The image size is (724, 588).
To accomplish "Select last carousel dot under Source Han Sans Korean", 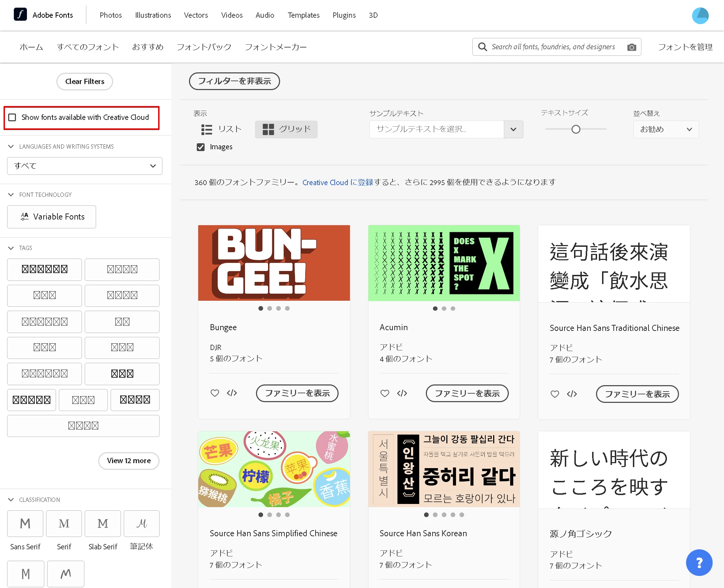I will click(x=462, y=515).
